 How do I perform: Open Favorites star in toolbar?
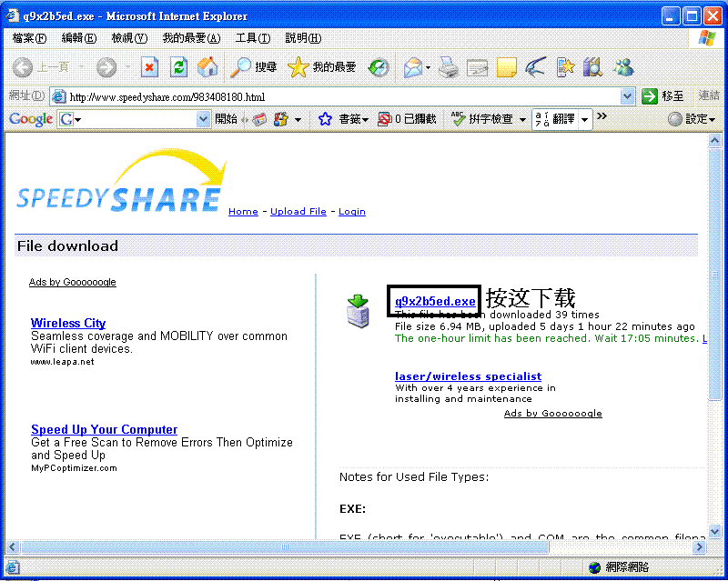point(321,68)
